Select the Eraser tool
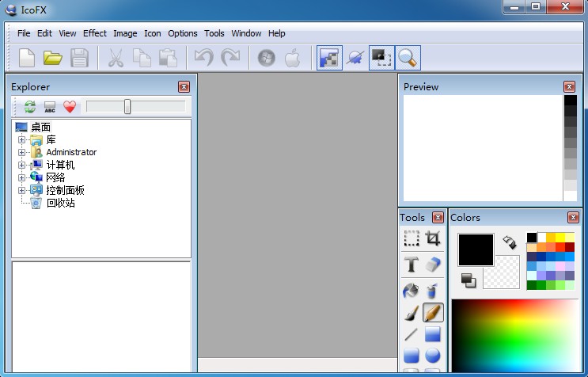The width and height of the screenshot is (588, 377). [432, 265]
